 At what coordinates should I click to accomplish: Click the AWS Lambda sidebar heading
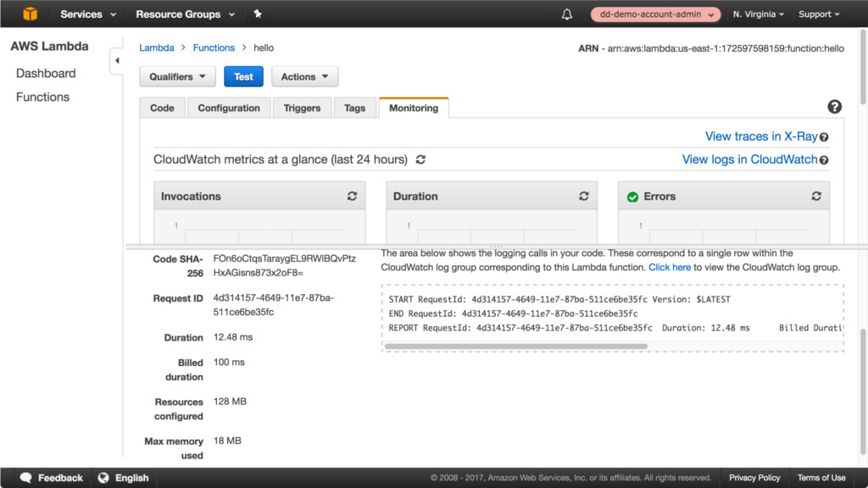49,46
